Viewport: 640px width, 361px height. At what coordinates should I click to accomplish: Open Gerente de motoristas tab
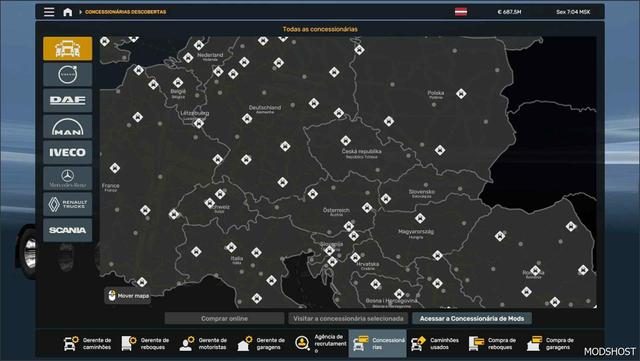pyautogui.click(x=203, y=343)
